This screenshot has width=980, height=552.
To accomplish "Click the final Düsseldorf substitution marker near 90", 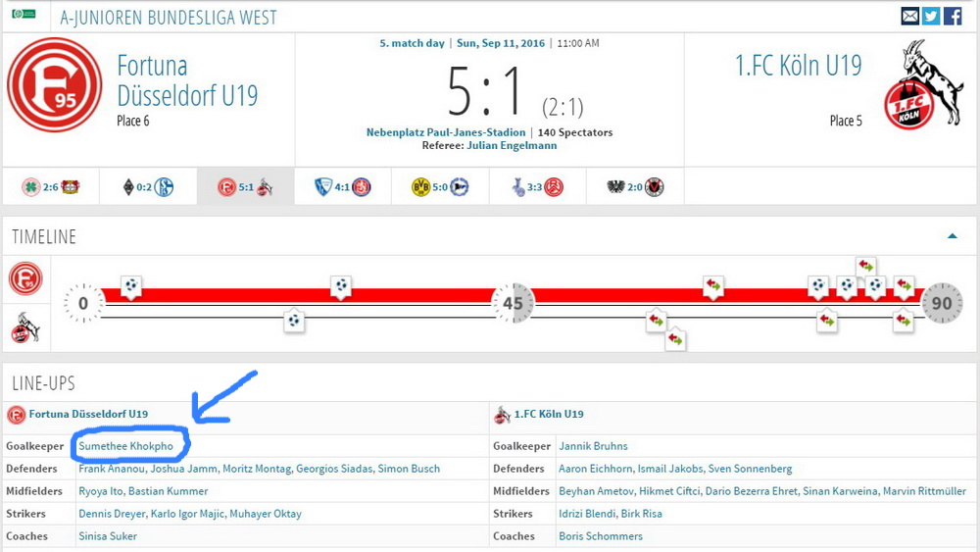I will tap(904, 286).
